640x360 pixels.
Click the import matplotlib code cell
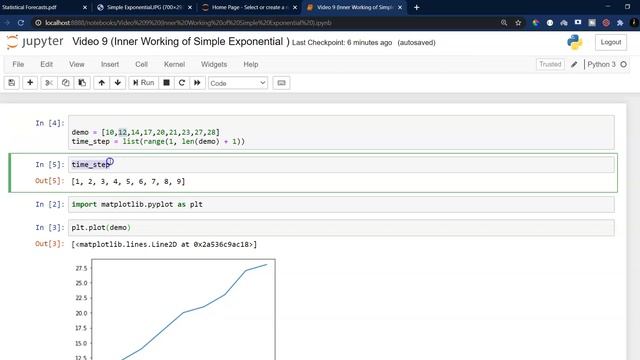coord(341,204)
